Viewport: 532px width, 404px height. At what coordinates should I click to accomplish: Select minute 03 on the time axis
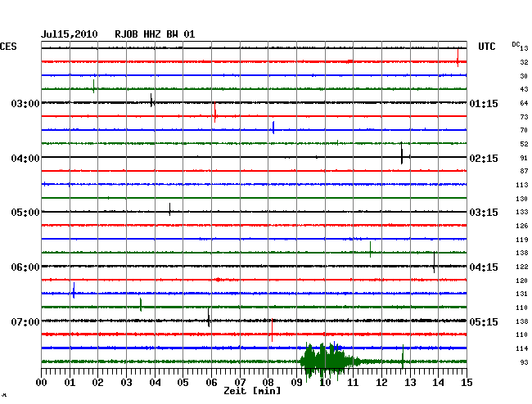[127, 383]
